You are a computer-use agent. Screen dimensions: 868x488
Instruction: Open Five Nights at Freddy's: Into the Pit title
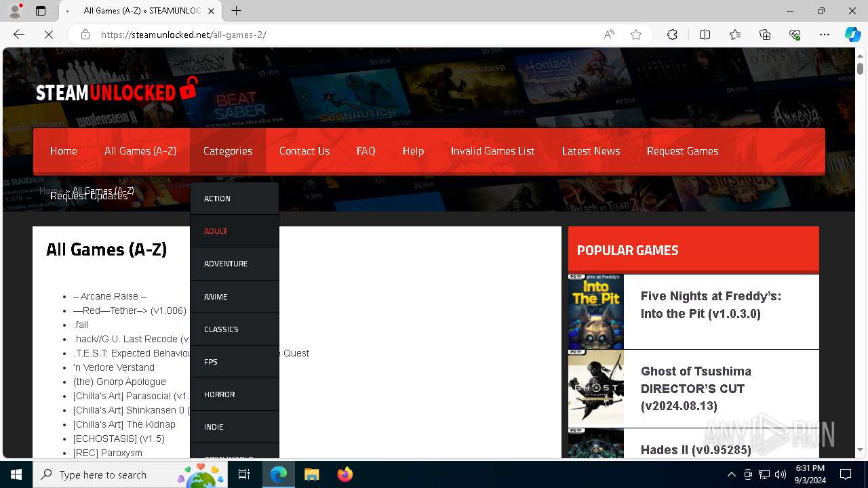711,305
